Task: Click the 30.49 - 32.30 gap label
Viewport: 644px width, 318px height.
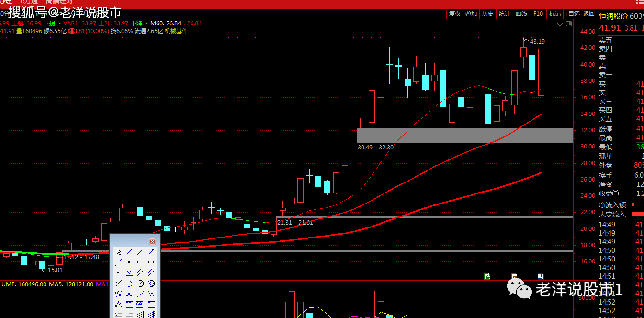Action: 376,148
